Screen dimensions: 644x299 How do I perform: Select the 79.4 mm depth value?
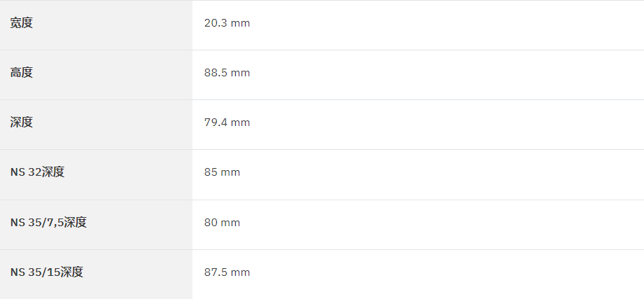click(x=227, y=123)
